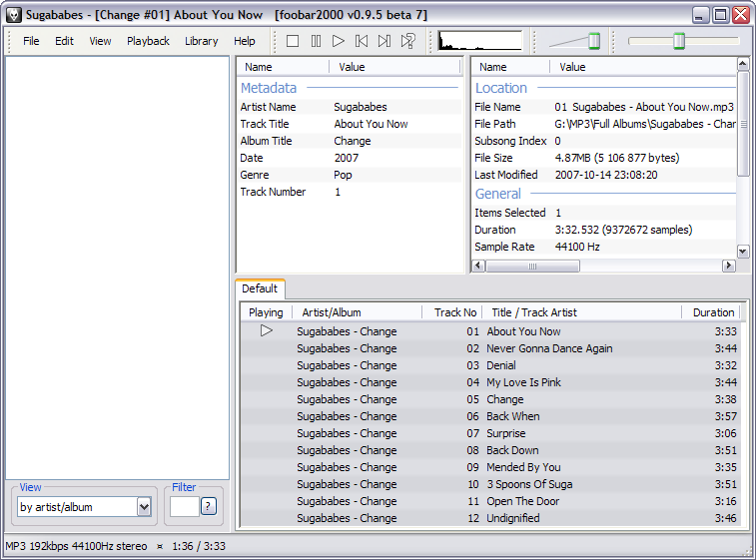Select track 'About You Now' in playlist
Screen dimensions: 756x560
pyautogui.click(x=490, y=331)
